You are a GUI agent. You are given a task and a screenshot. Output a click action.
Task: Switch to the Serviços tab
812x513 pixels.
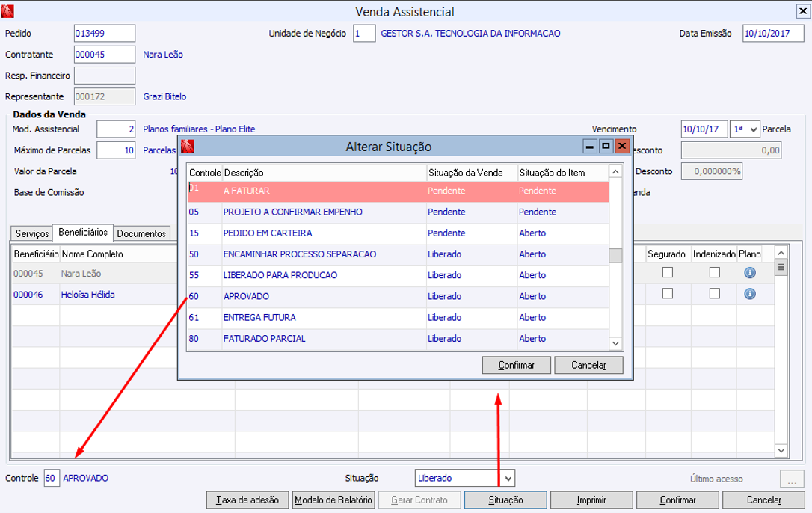(32, 234)
